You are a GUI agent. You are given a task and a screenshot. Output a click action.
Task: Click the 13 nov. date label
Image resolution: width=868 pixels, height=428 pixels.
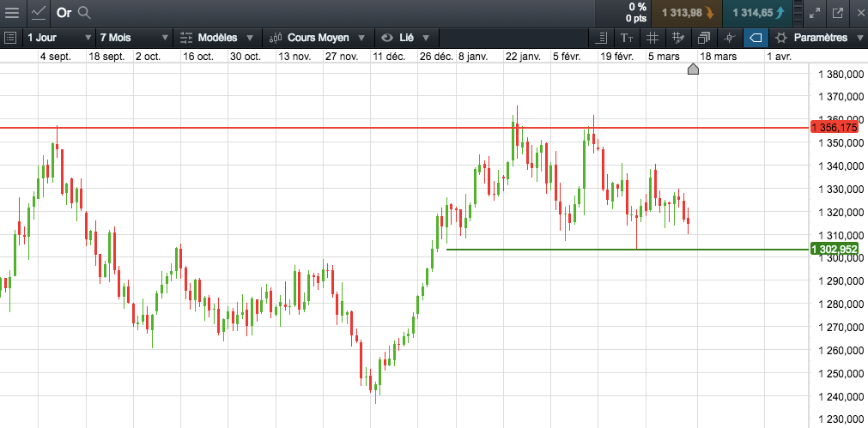(294, 57)
